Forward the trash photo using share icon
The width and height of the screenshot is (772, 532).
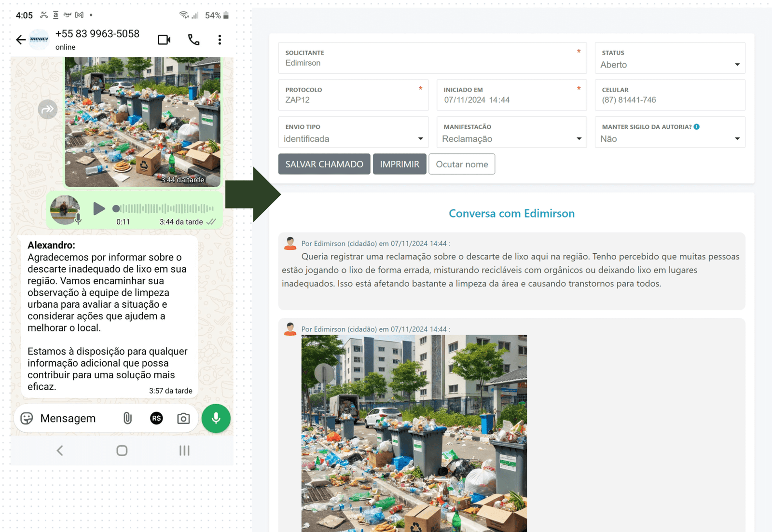(48, 109)
